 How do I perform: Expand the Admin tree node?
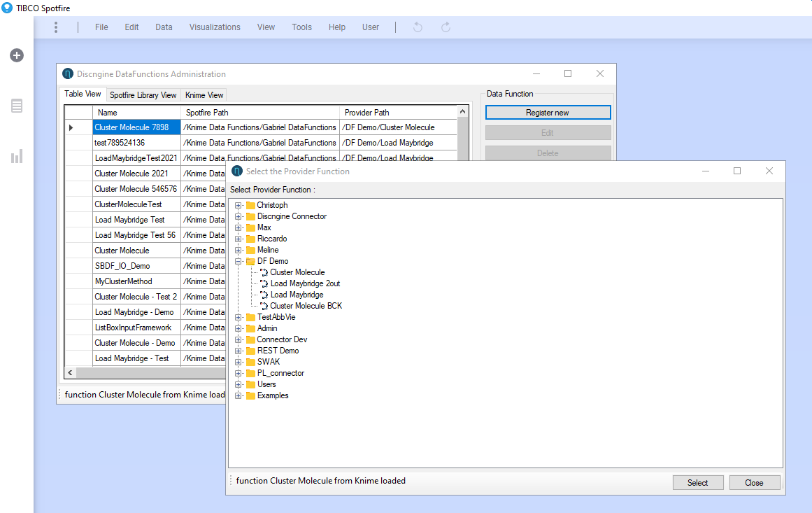click(238, 328)
